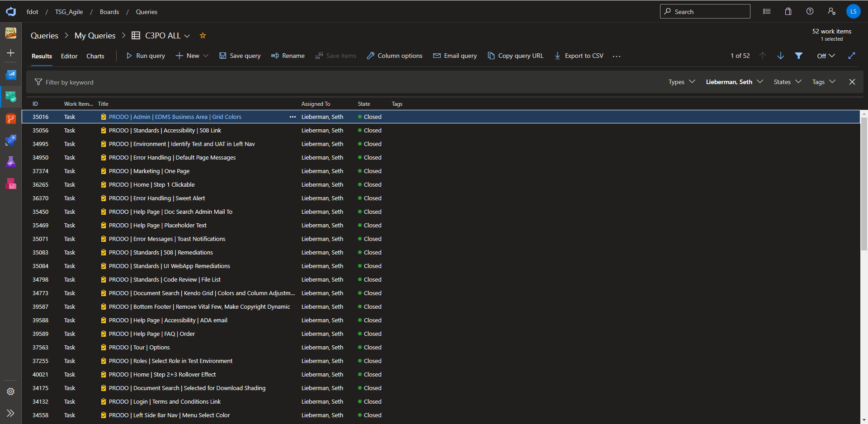The image size is (868, 424).
Task: Open project settings gear icon
Action: coord(11,391)
